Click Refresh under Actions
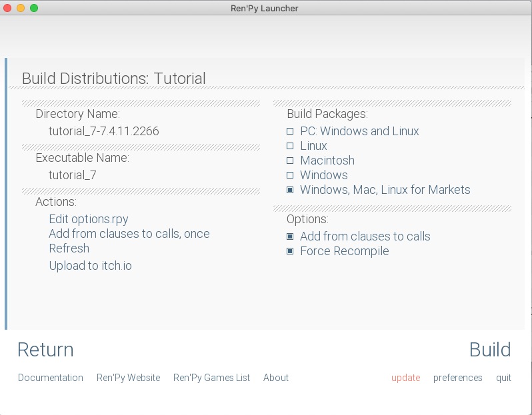The height and width of the screenshot is (415, 532). 69,248
